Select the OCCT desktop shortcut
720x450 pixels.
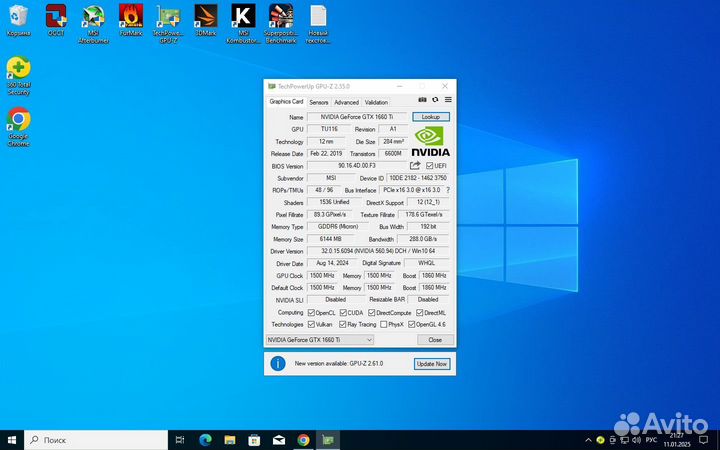(x=56, y=21)
